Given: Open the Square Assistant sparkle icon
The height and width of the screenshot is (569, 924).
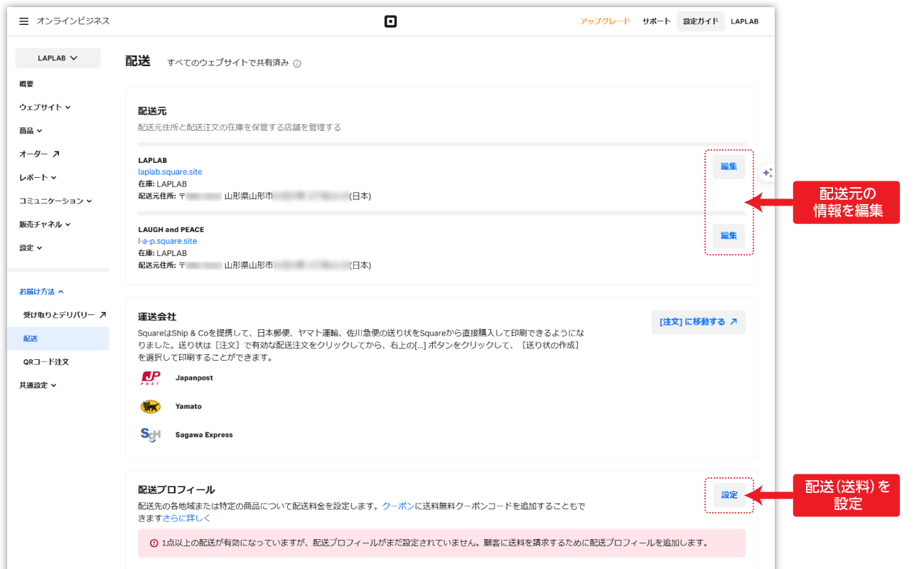Looking at the screenshot, I should click(767, 172).
